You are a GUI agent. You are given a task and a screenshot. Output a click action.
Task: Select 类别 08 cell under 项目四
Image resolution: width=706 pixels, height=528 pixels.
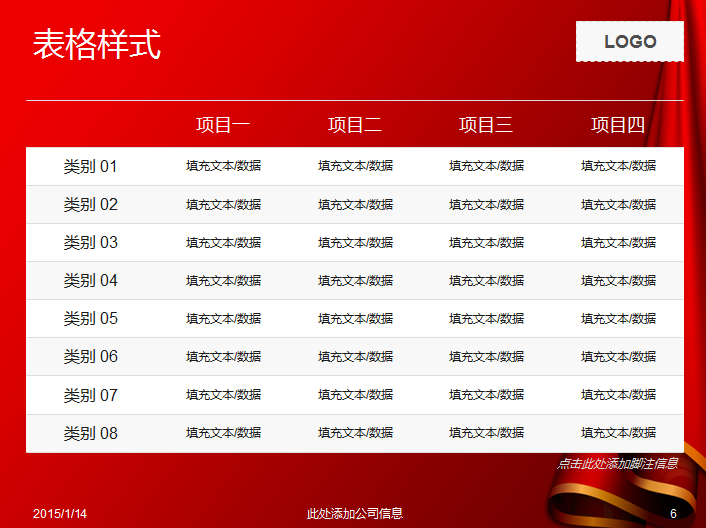[x=618, y=433]
